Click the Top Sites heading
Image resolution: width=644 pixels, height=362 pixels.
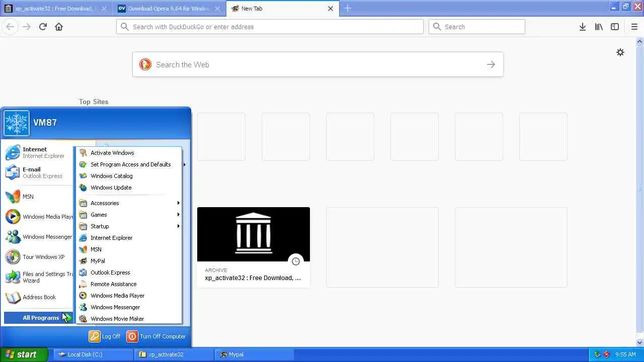(94, 102)
